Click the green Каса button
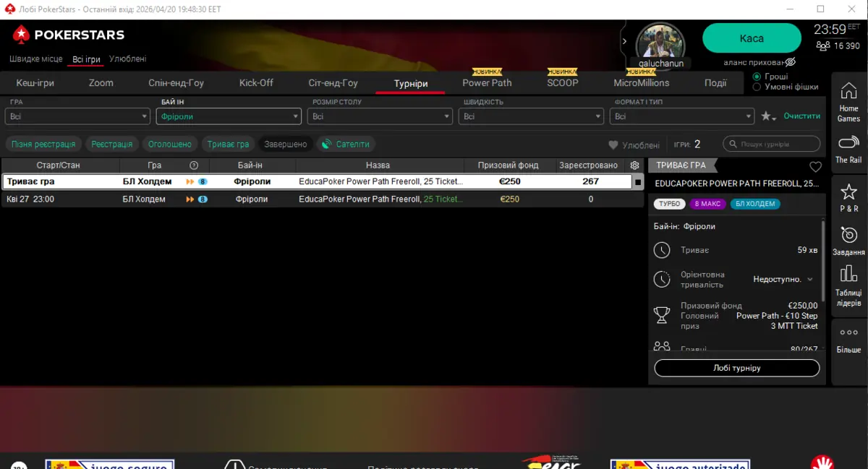The width and height of the screenshot is (868, 469). 752,38
